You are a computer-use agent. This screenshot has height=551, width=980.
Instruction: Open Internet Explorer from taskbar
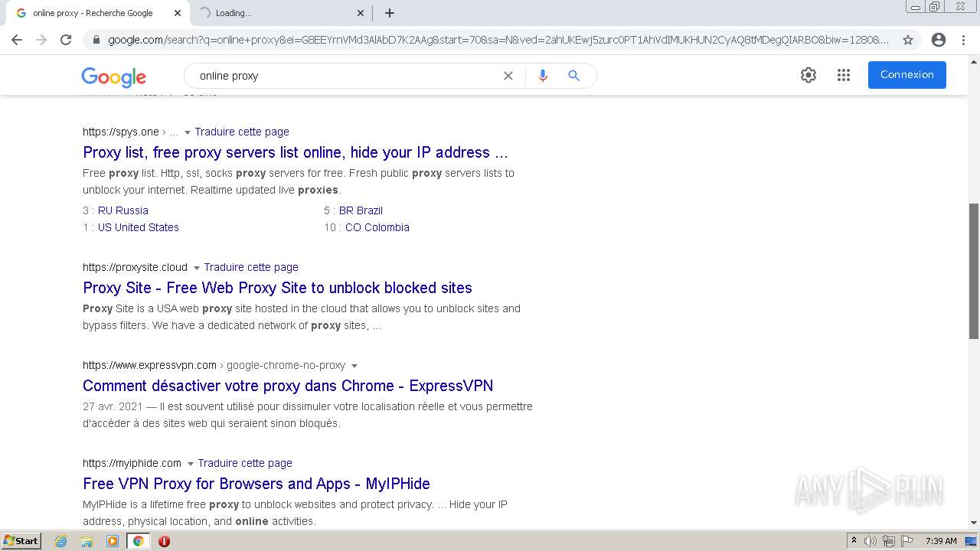point(61,541)
